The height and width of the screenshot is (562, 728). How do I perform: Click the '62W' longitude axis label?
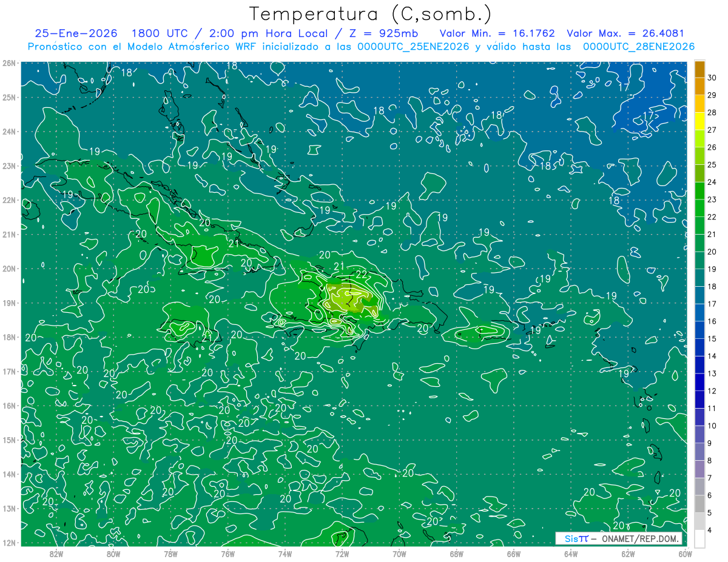628,553
